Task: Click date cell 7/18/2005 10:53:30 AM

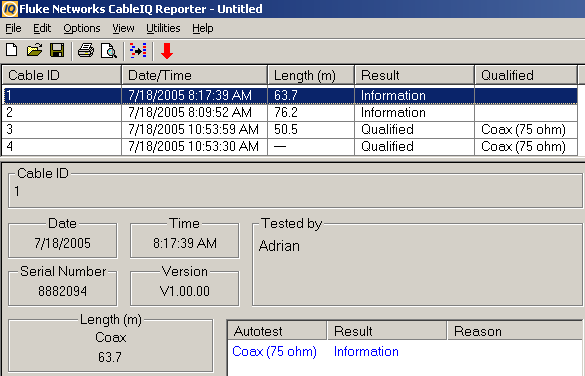Action: coord(193,146)
